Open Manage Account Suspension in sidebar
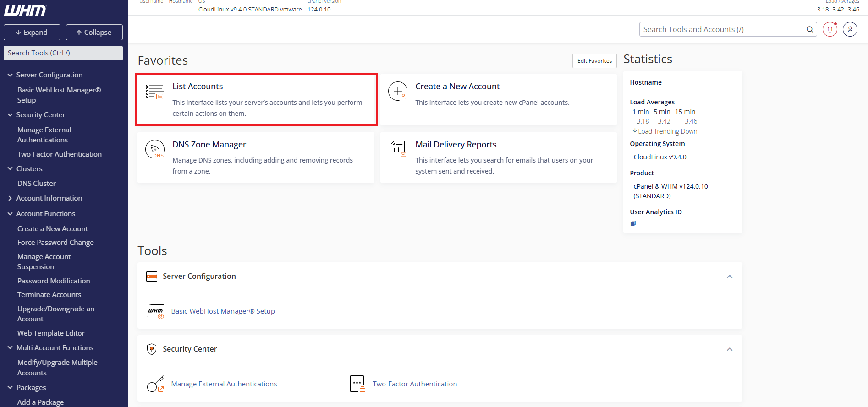 click(x=44, y=262)
